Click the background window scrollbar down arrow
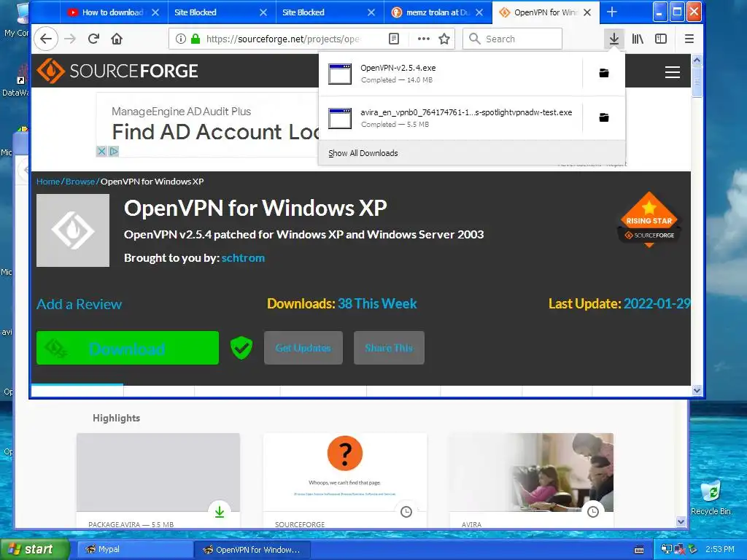This screenshot has width=747, height=560. point(681,522)
